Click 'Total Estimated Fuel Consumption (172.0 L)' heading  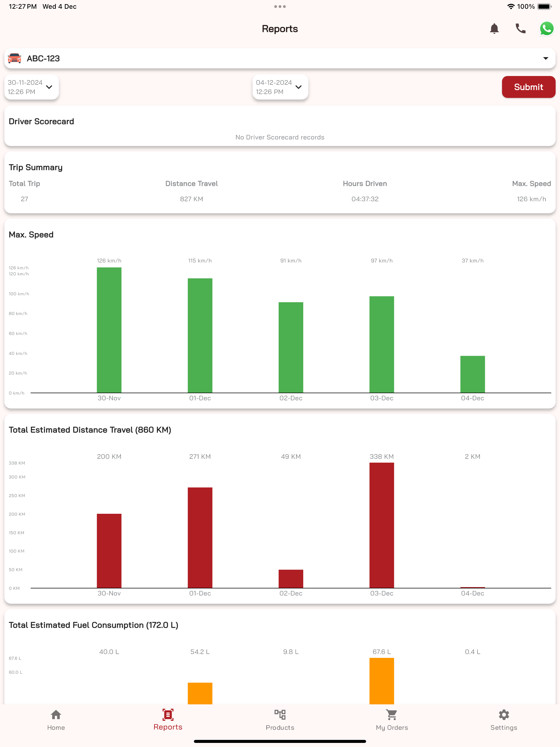[94, 625]
